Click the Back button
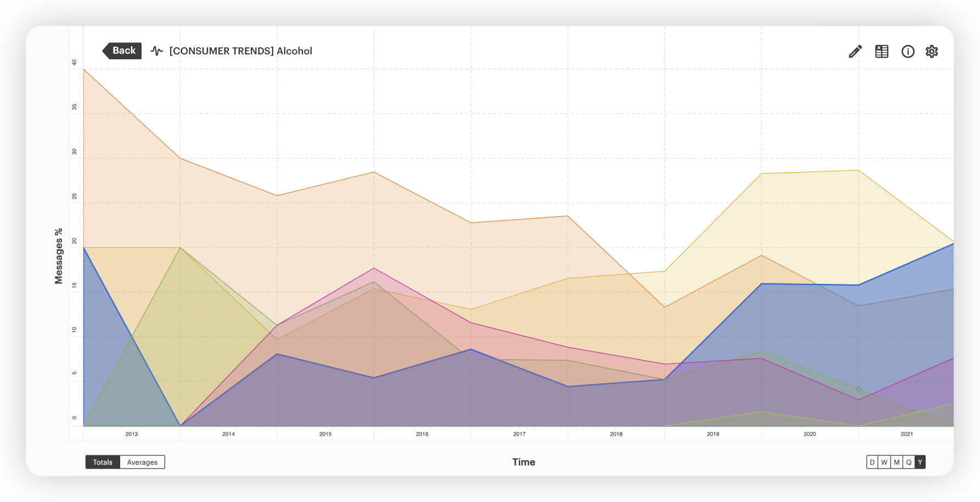Image resolution: width=980 pixels, height=502 pixels. [x=122, y=51]
